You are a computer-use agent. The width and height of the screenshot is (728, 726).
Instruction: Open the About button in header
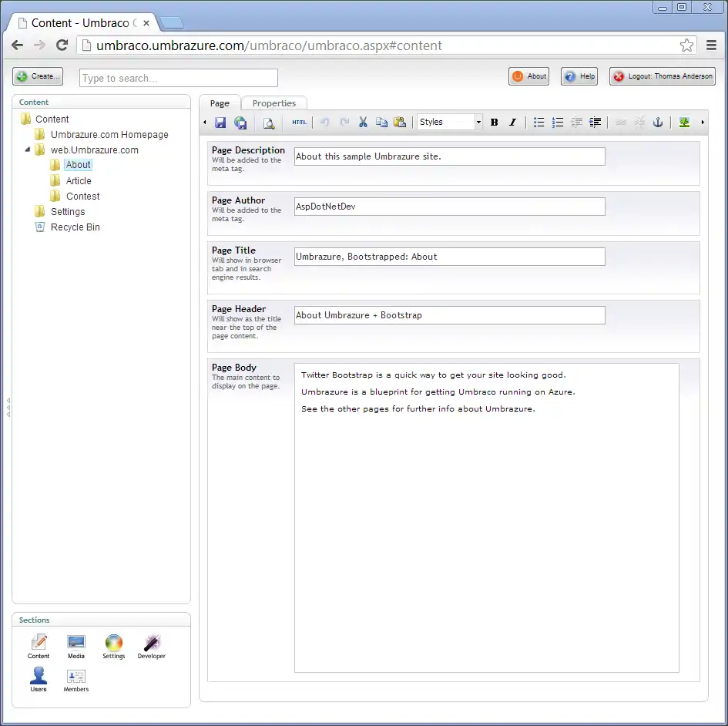[x=528, y=76]
